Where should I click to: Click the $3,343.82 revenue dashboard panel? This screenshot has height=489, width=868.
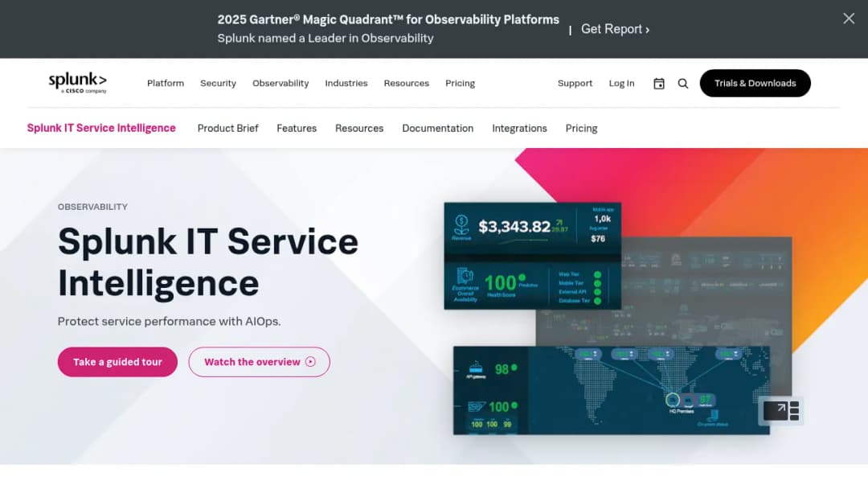tap(533, 256)
